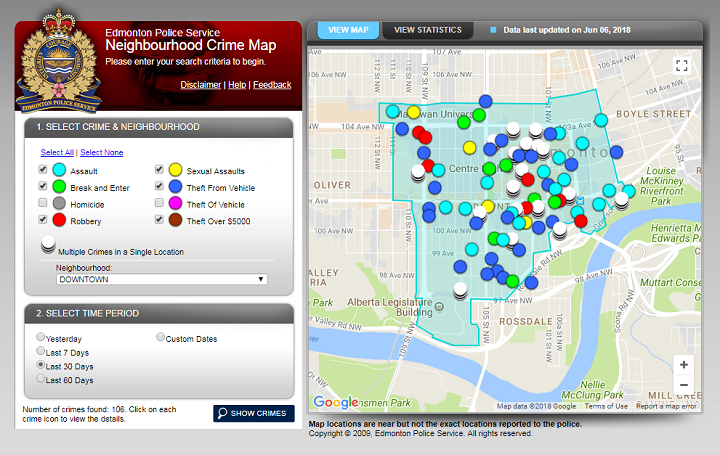Click the transit station icon on map
Image resolution: width=720 pixels, height=455 pixels.
580,201
